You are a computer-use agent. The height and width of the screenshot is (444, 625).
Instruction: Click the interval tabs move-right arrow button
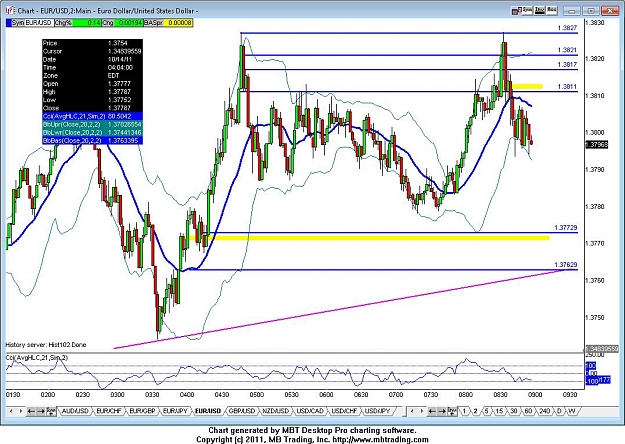click(x=442, y=411)
